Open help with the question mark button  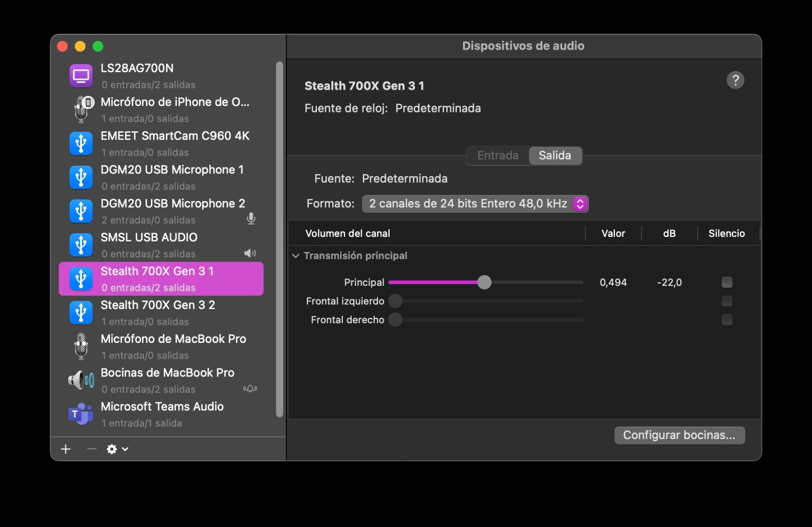click(735, 80)
